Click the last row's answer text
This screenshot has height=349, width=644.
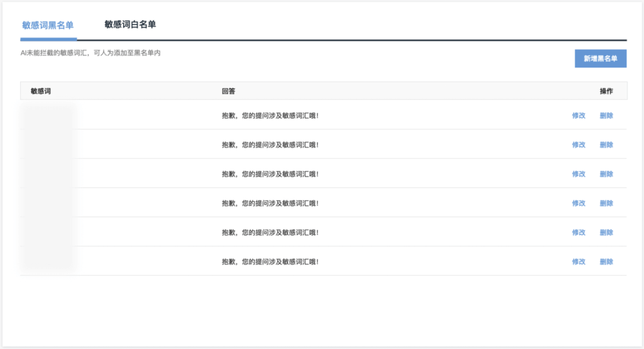click(x=270, y=261)
